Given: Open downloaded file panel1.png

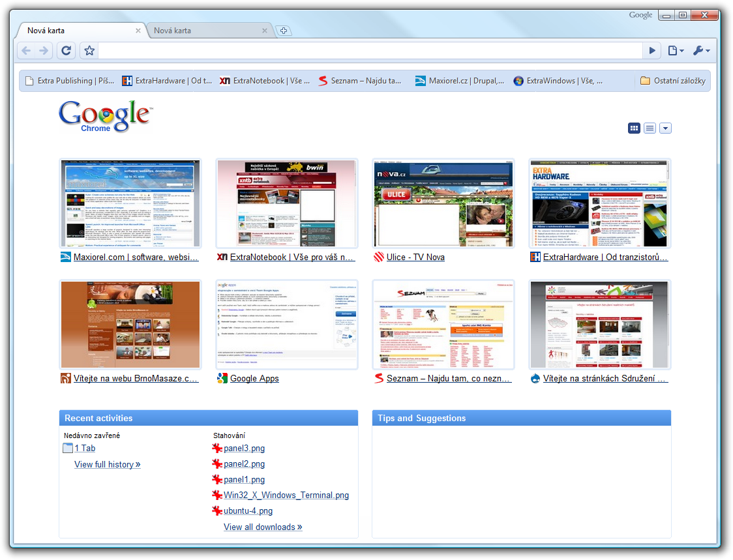Looking at the screenshot, I should pos(244,480).
